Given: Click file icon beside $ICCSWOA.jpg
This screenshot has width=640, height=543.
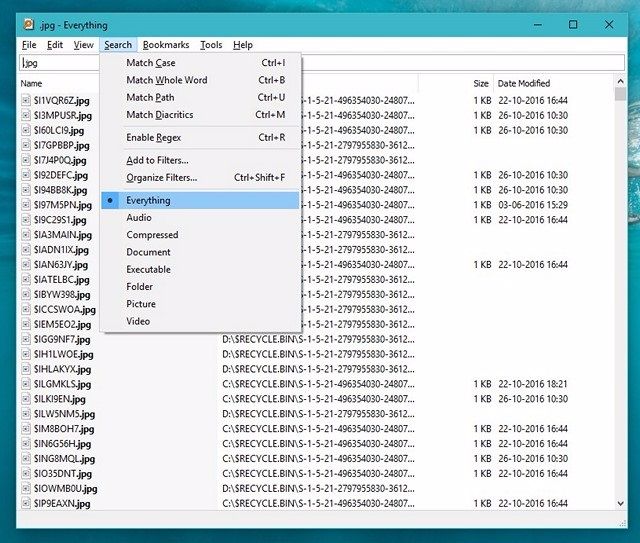Looking at the screenshot, I should pyautogui.click(x=26, y=309).
